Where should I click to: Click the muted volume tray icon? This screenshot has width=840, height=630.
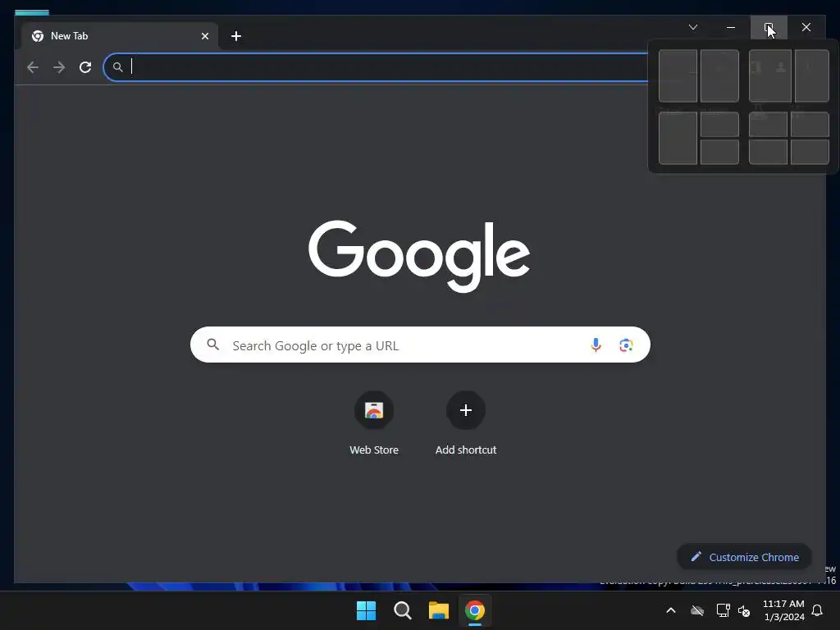coord(744,610)
